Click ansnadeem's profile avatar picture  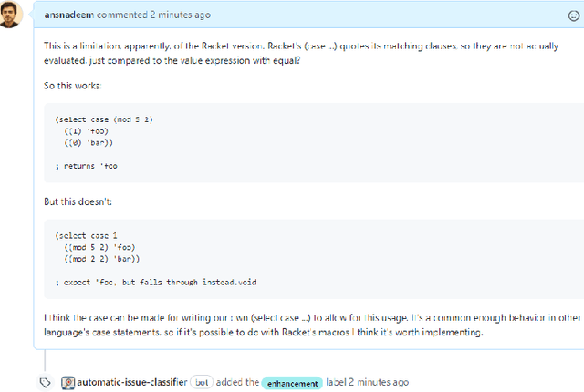pos(11,15)
